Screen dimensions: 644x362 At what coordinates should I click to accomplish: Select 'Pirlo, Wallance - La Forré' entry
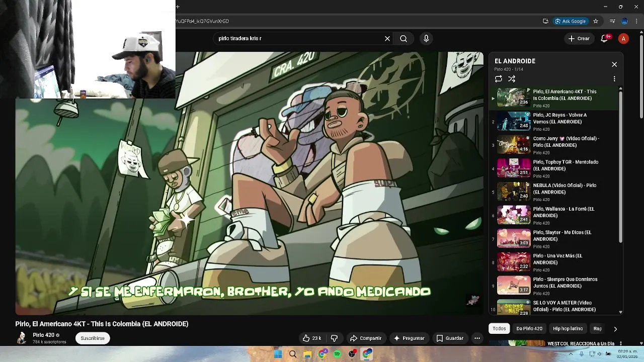(553, 215)
